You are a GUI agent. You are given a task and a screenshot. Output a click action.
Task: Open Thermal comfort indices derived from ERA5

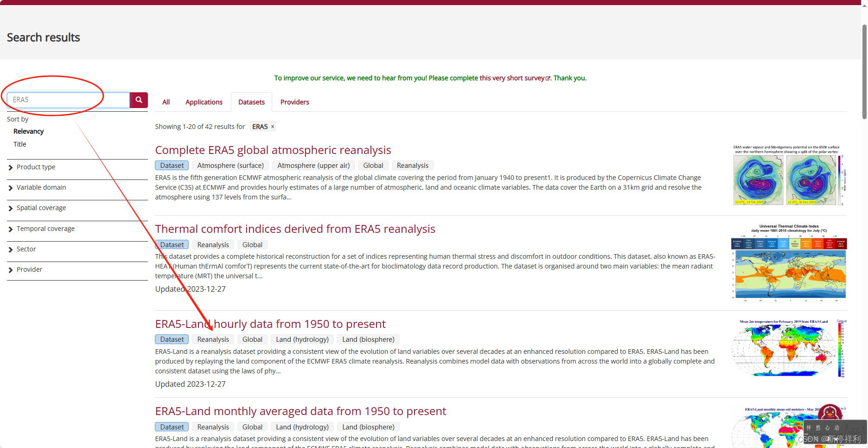coord(295,229)
